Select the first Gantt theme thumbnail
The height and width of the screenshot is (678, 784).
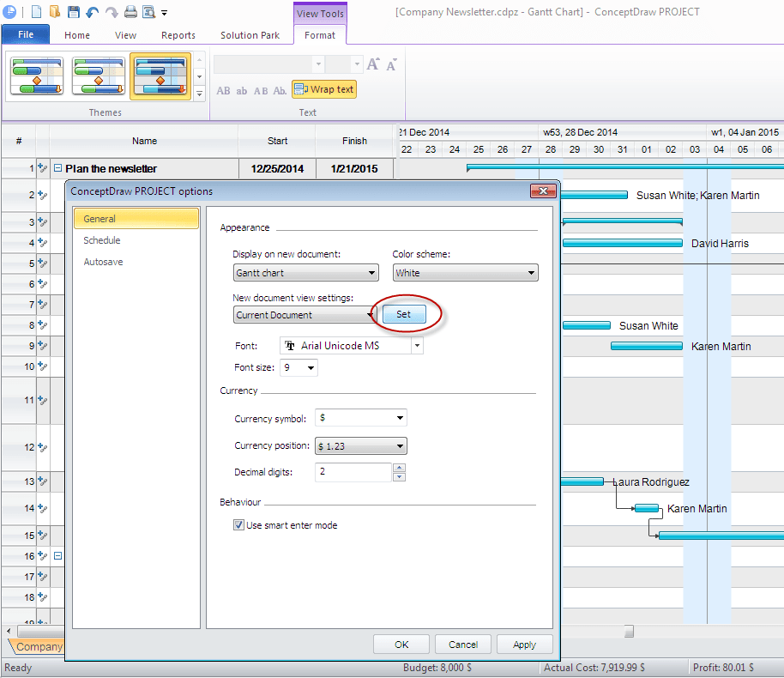tap(37, 76)
